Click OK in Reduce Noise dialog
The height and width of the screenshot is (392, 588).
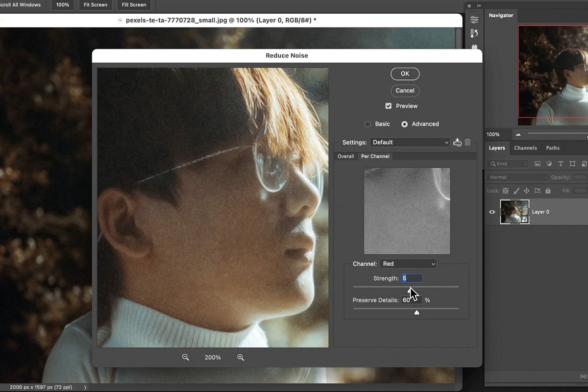pyautogui.click(x=405, y=73)
